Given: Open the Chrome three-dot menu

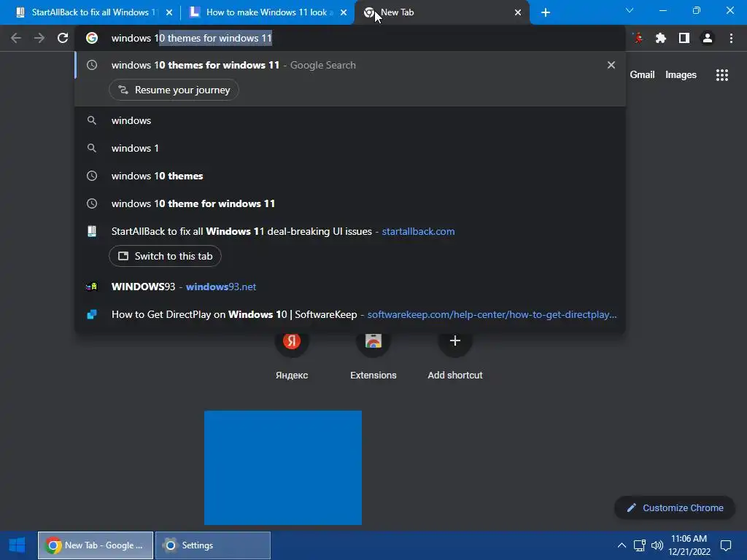Looking at the screenshot, I should [731, 38].
